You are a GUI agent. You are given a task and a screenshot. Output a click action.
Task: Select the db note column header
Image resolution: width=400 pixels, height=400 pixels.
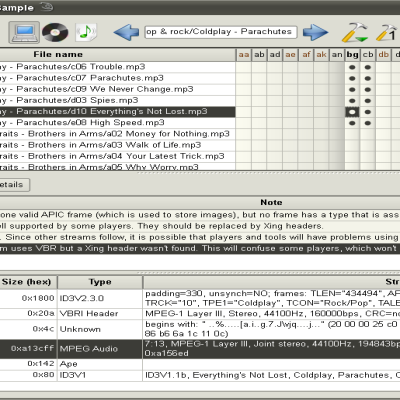pyautogui.click(x=383, y=55)
